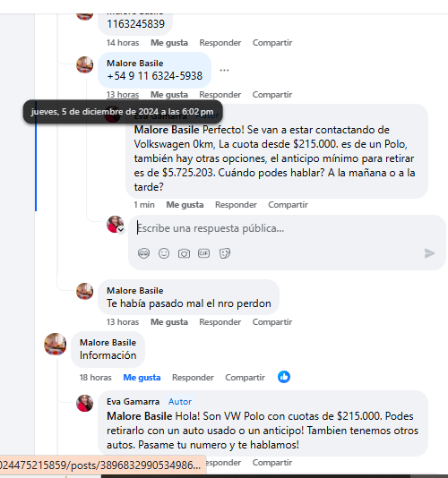This screenshot has height=478, width=448.
Task: Switch commenting profile via the avatar chevron
Action: (121, 229)
